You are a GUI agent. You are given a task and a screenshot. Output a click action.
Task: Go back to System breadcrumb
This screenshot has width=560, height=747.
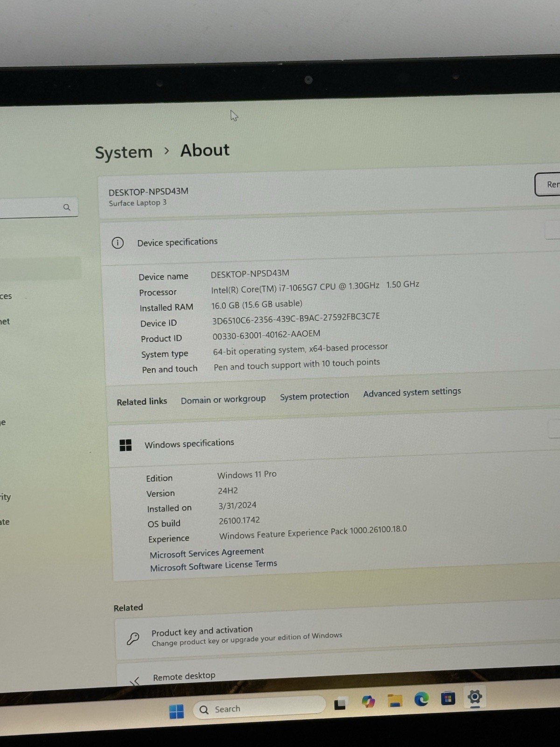[124, 152]
